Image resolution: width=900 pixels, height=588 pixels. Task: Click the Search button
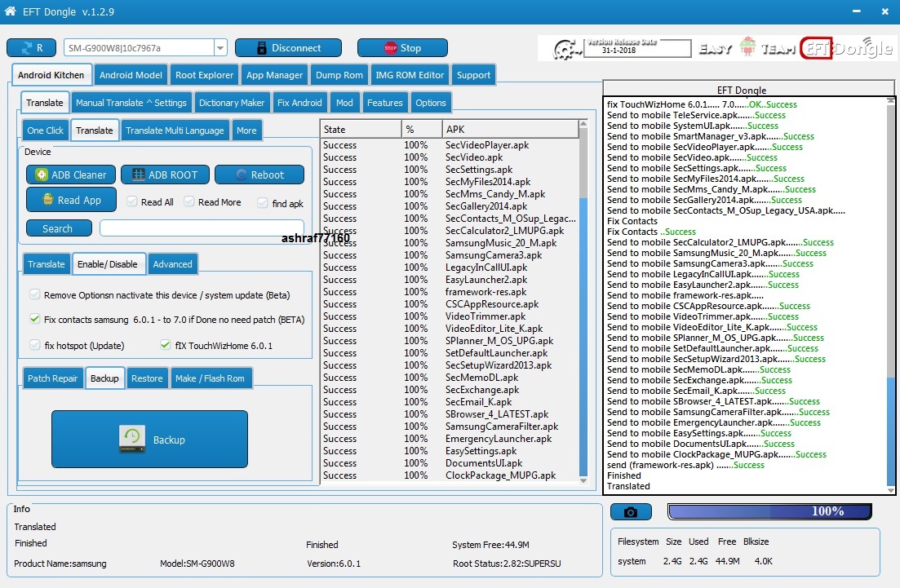[59, 228]
